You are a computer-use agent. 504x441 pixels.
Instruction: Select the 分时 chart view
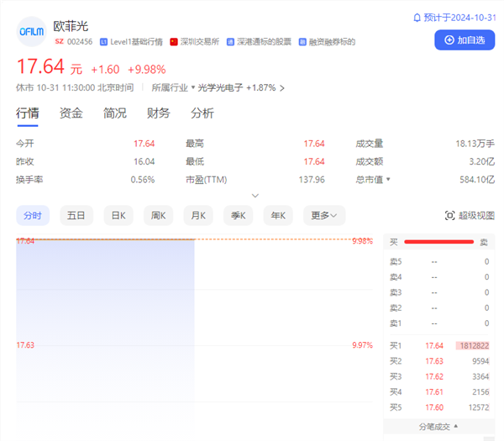pyautogui.click(x=33, y=215)
